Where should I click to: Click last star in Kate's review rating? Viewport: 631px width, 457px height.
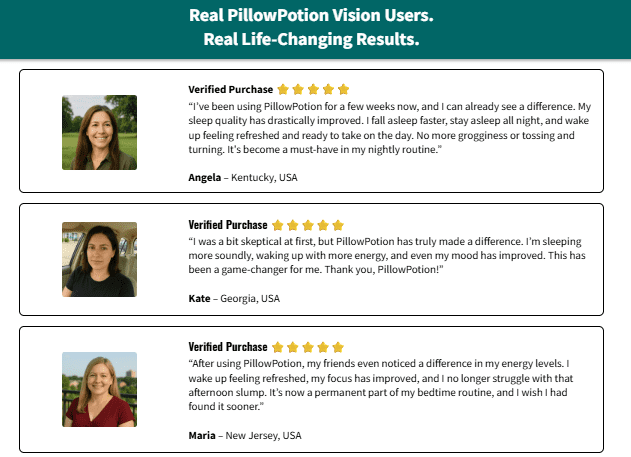(338, 225)
